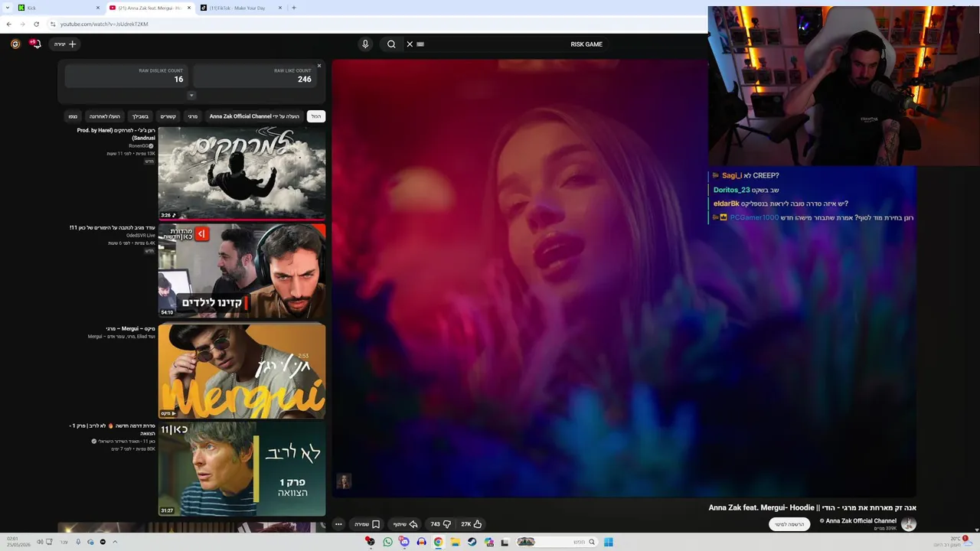Subscribe to Anna Zak Official Channel
980x551 pixels.
click(x=789, y=524)
